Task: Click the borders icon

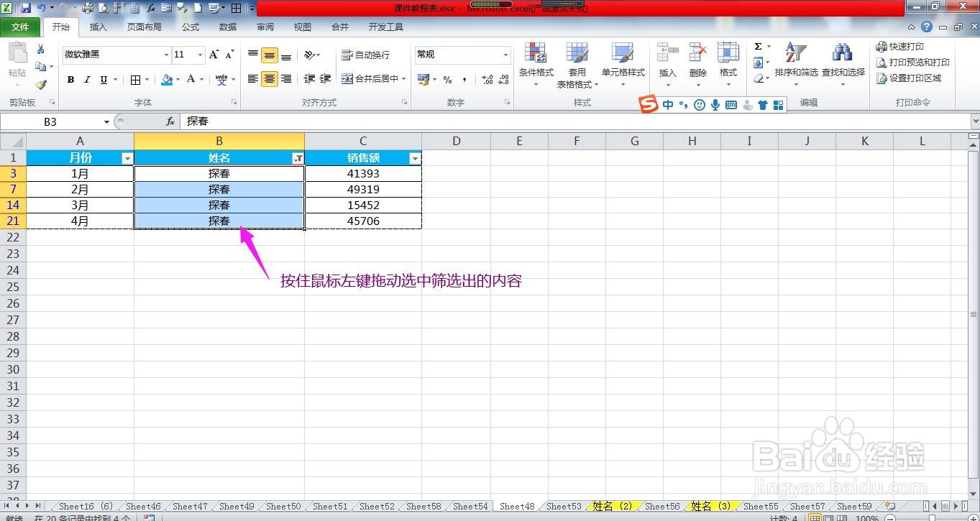Action: (135, 80)
